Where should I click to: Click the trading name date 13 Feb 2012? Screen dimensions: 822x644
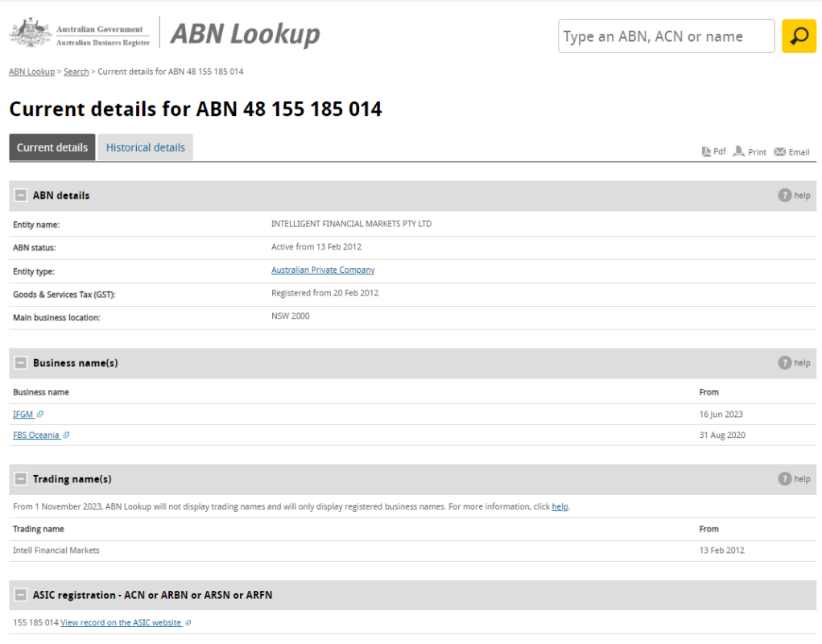point(722,550)
